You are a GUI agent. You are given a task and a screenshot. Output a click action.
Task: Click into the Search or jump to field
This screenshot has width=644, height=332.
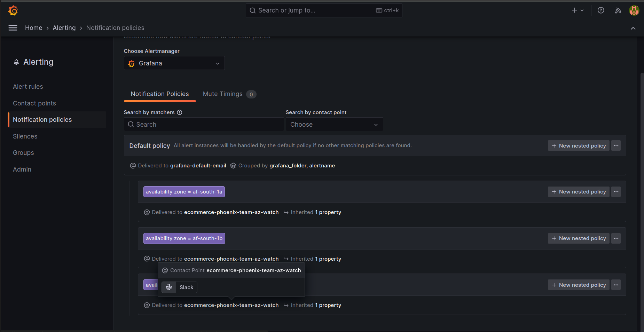point(324,10)
